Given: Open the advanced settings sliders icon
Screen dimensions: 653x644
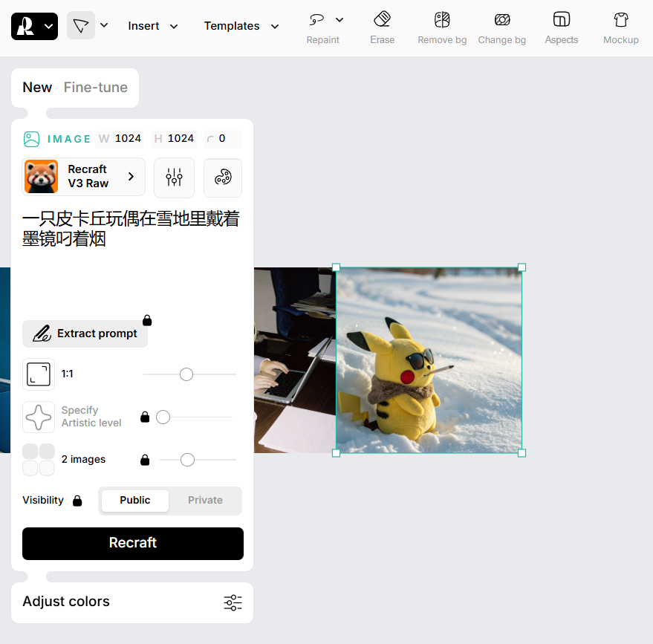Looking at the screenshot, I should 174,178.
